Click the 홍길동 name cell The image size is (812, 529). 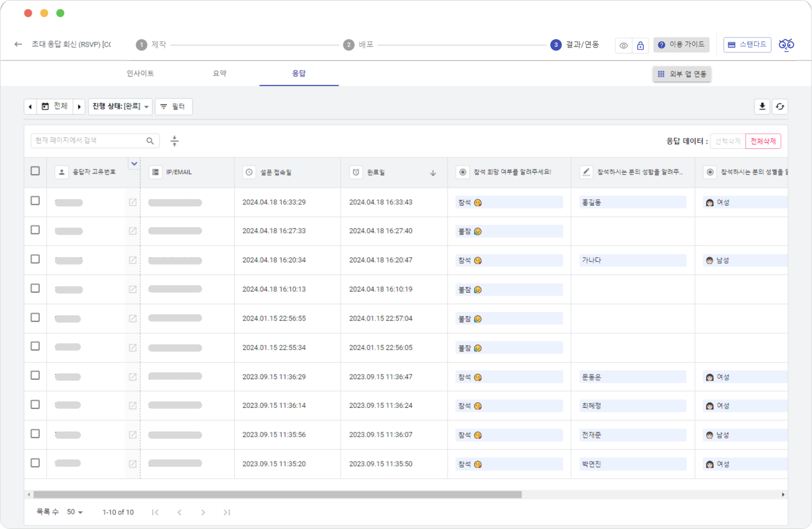(x=633, y=202)
